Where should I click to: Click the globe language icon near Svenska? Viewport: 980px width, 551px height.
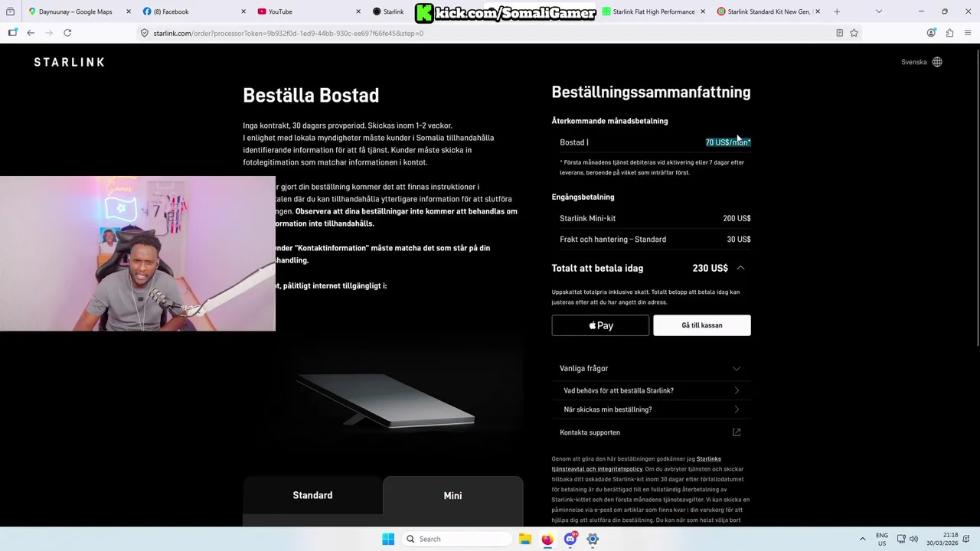tap(937, 62)
